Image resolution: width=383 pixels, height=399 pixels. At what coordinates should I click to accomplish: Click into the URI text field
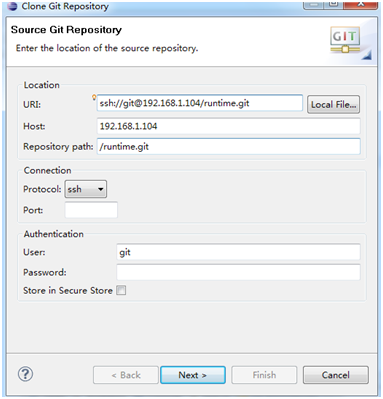pyautogui.click(x=200, y=103)
